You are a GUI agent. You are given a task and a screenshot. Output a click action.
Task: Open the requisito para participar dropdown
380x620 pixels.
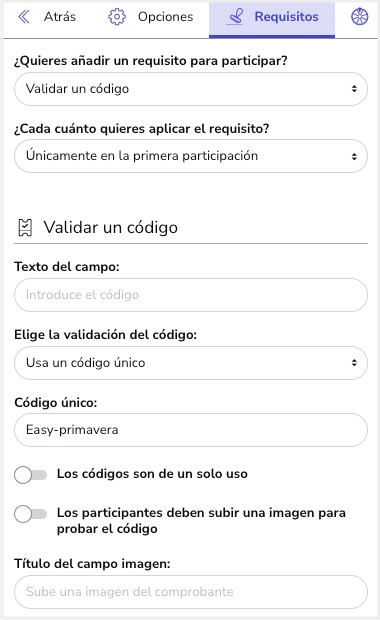coord(191,89)
